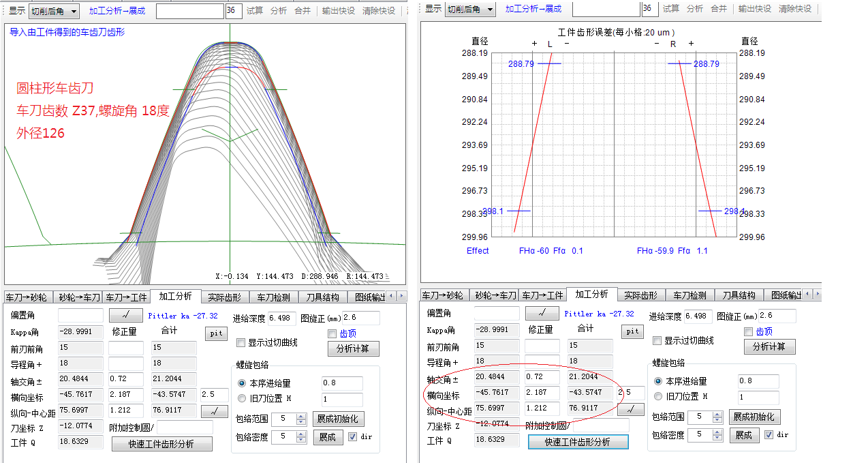
Task: Toggle the 齿顶 checkbox in right panel
Action: point(749,331)
